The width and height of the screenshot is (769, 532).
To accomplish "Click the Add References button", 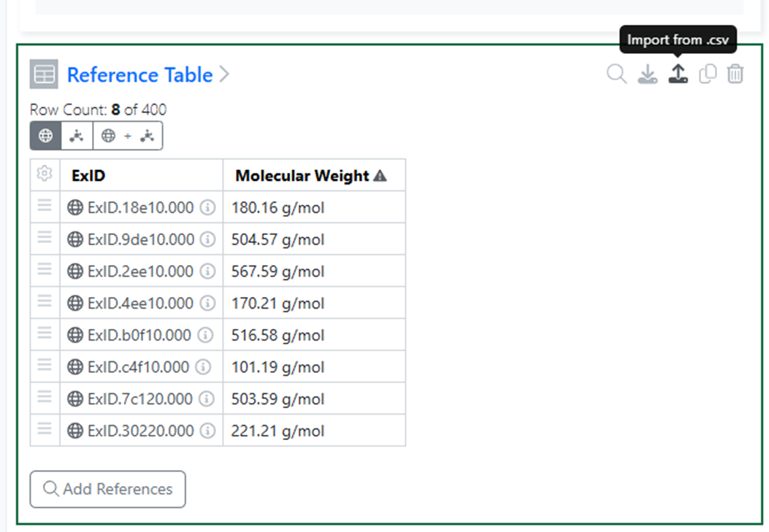I will click(x=108, y=489).
